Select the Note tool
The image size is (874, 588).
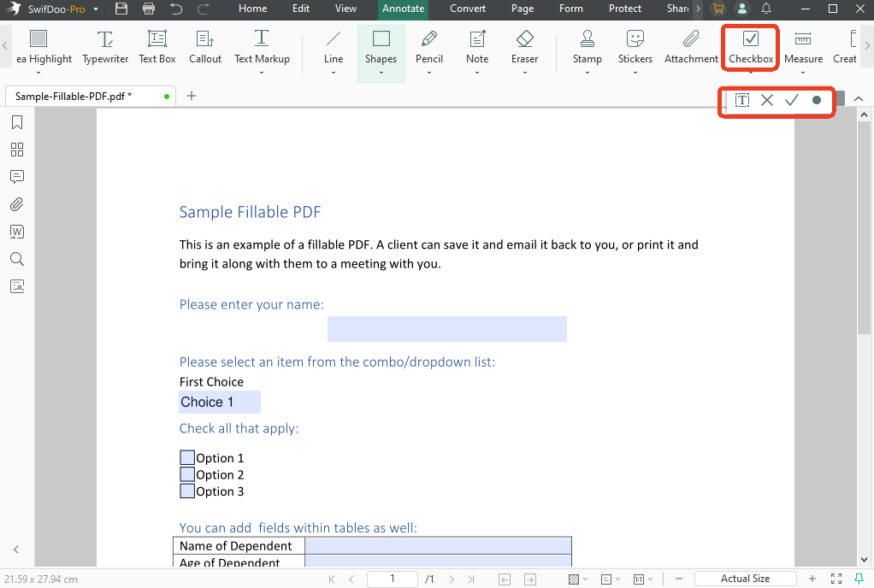point(477,50)
